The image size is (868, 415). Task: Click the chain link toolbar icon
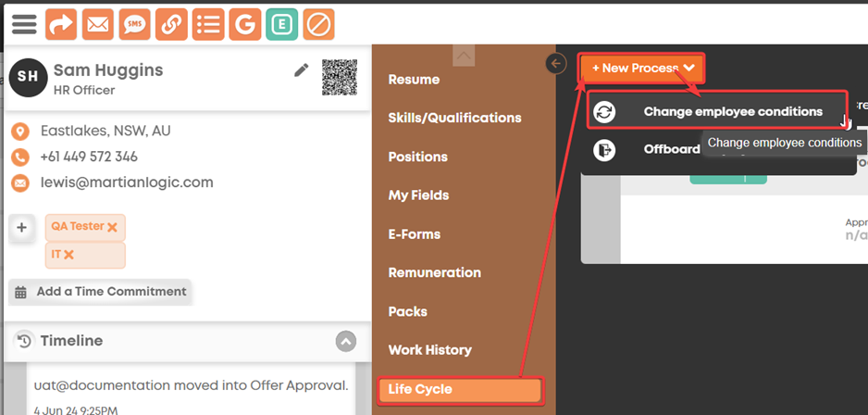pyautogui.click(x=171, y=24)
